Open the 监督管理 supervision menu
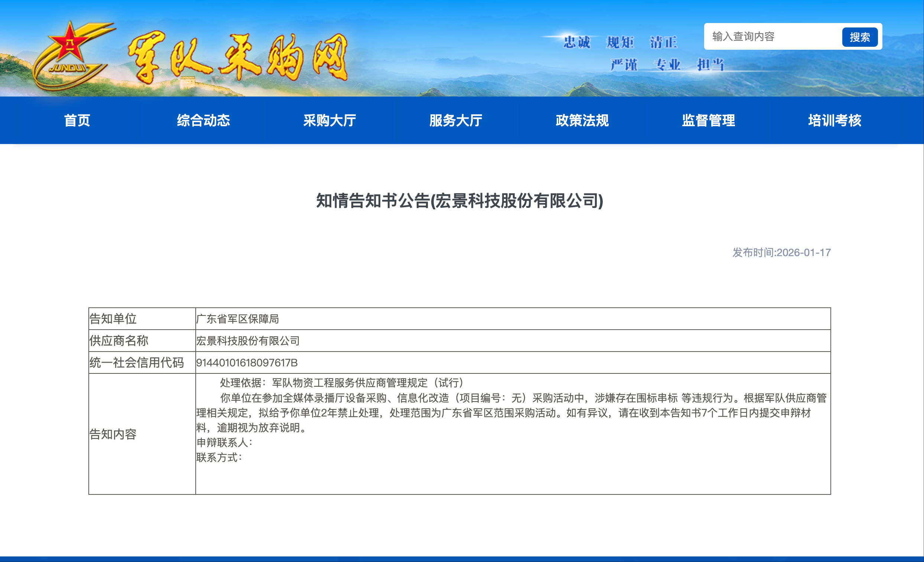 pos(708,121)
